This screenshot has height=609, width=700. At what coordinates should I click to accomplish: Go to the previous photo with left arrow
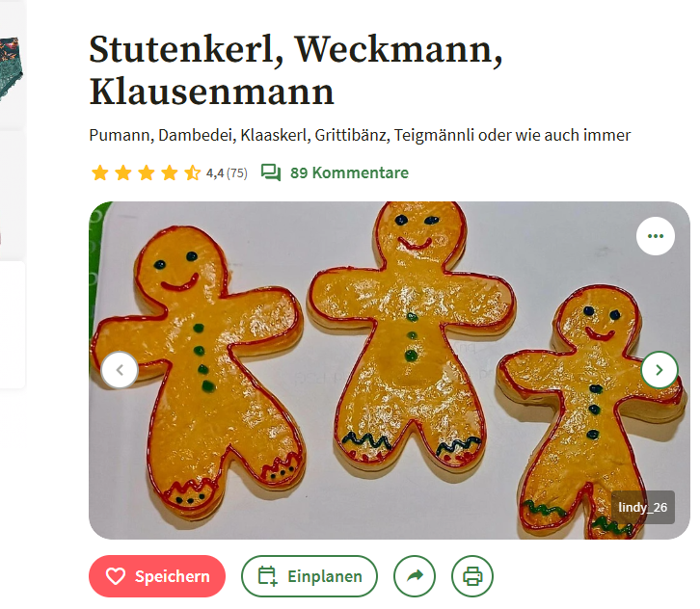click(120, 369)
